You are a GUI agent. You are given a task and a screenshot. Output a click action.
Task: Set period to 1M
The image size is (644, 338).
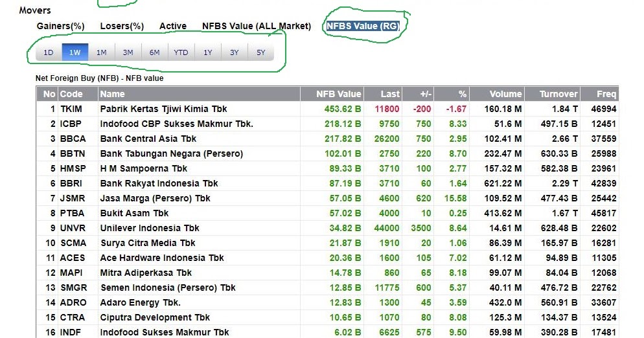pos(102,52)
